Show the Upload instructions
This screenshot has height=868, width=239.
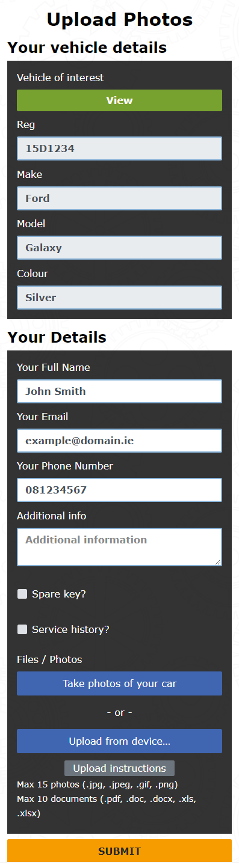[x=119, y=768]
